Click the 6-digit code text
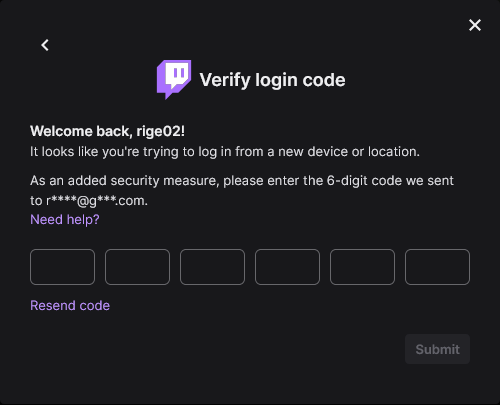500x405 pixels. coord(364,181)
